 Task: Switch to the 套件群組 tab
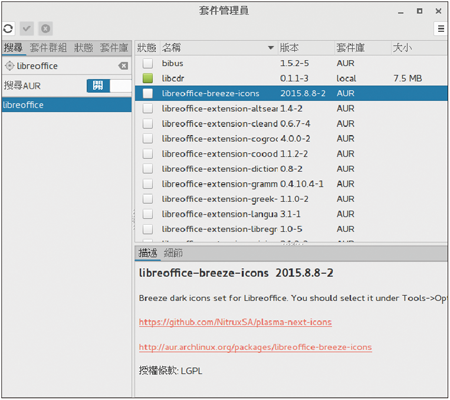click(48, 48)
